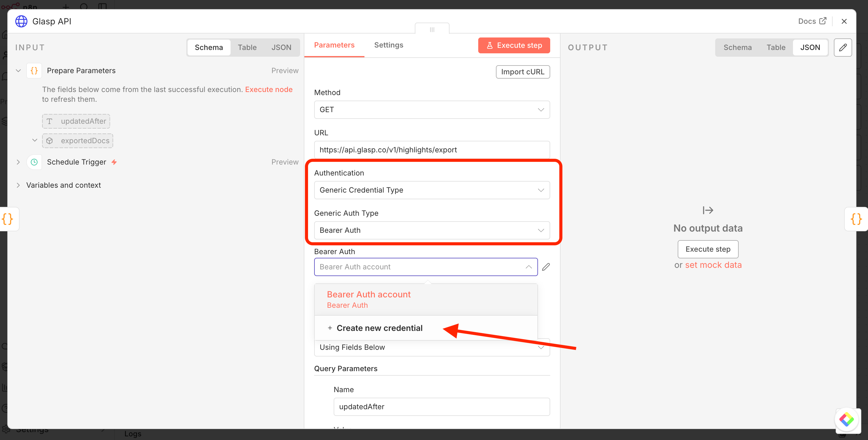Switch input view to JSON
The image size is (868, 440).
coord(281,48)
